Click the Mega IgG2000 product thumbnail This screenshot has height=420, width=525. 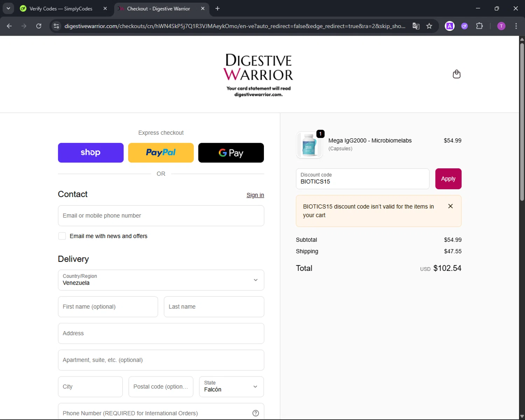pyautogui.click(x=309, y=145)
